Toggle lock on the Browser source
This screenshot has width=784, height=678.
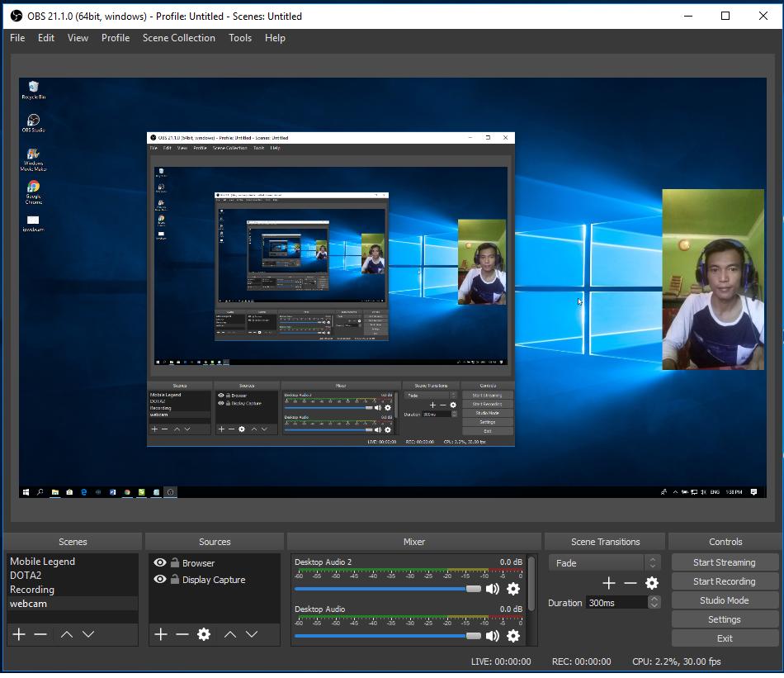(x=174, y=562)
